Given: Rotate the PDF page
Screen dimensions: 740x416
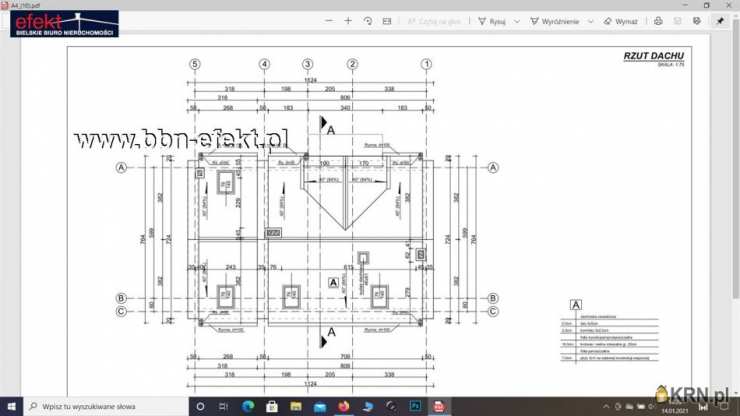Looking at the screenshot, I should (368, 20).
